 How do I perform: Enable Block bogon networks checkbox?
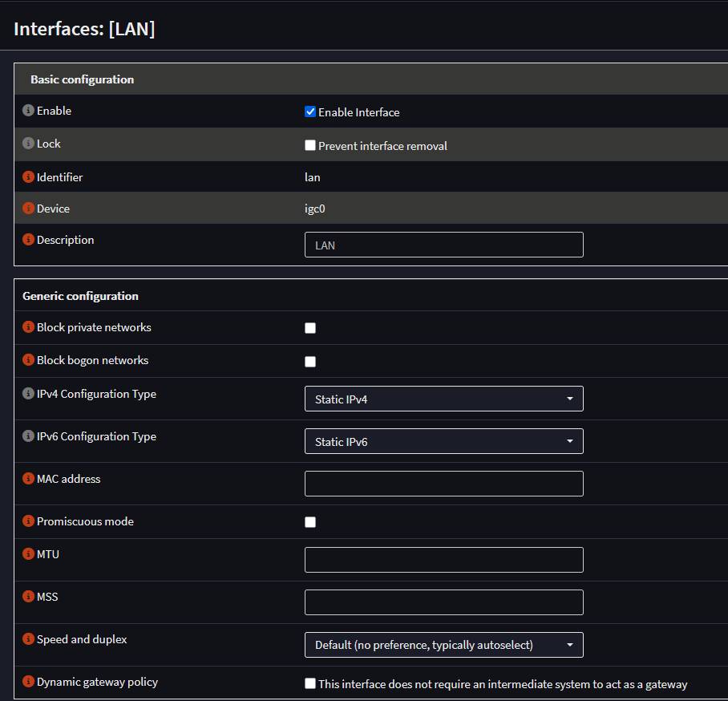click(x=310, y=362)
